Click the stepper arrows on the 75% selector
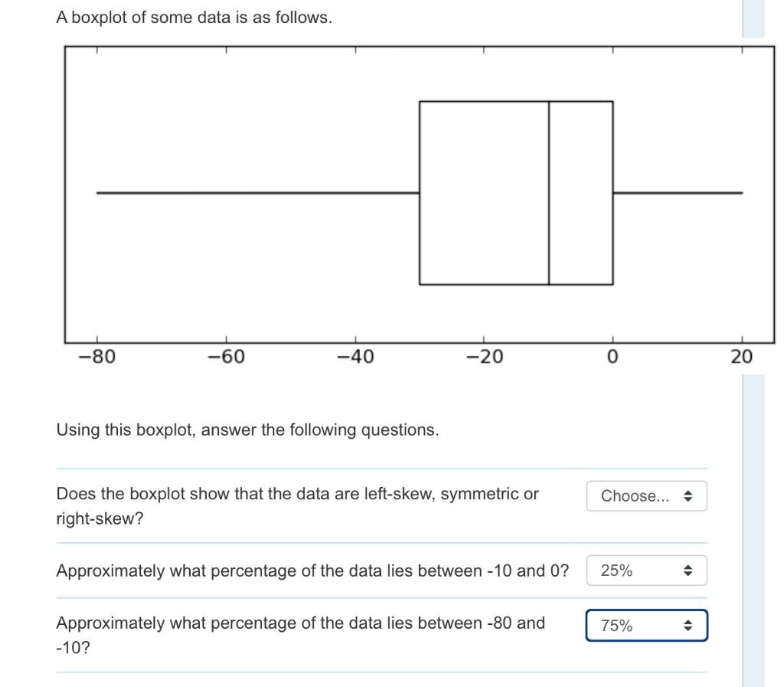784x687 pixels. tap(688, 625)
